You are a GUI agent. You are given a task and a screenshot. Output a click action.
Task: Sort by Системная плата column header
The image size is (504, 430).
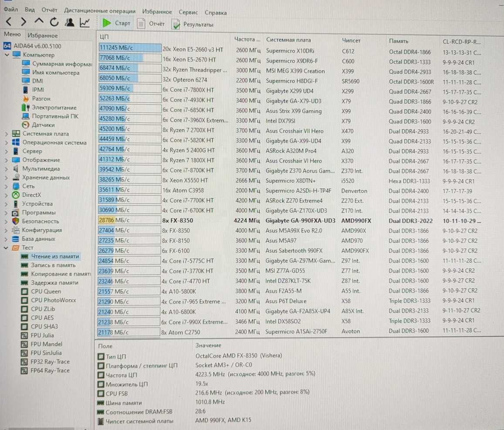288,40
